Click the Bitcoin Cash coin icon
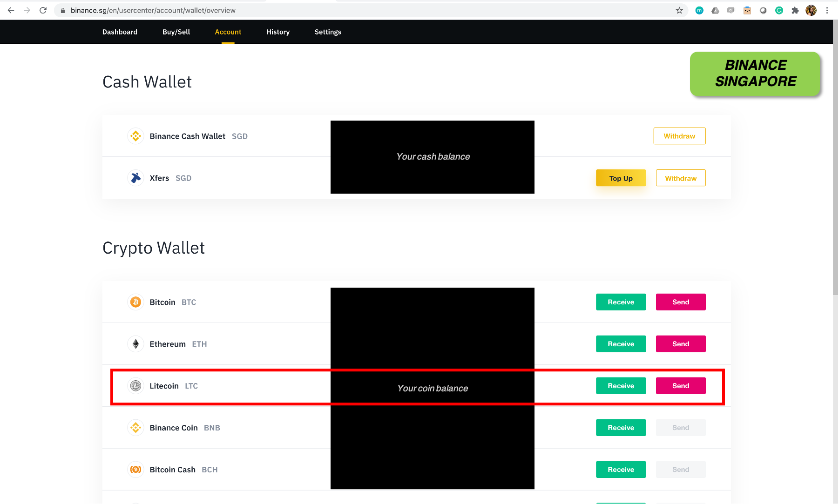839x504 pixels. click(x=135, y=470)
